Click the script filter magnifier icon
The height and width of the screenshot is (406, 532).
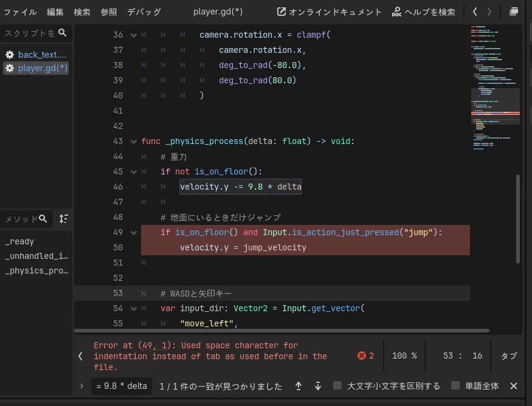(63, 33)
